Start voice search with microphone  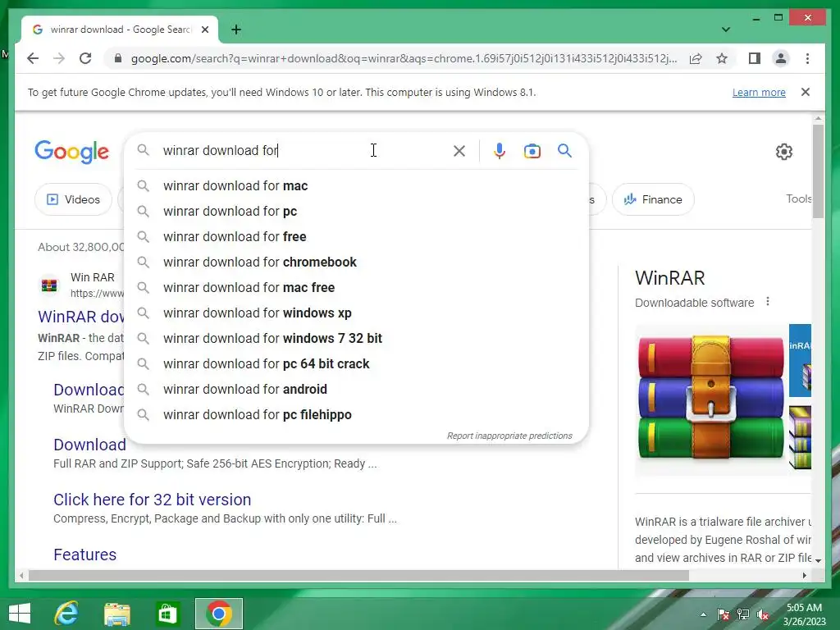499,151
